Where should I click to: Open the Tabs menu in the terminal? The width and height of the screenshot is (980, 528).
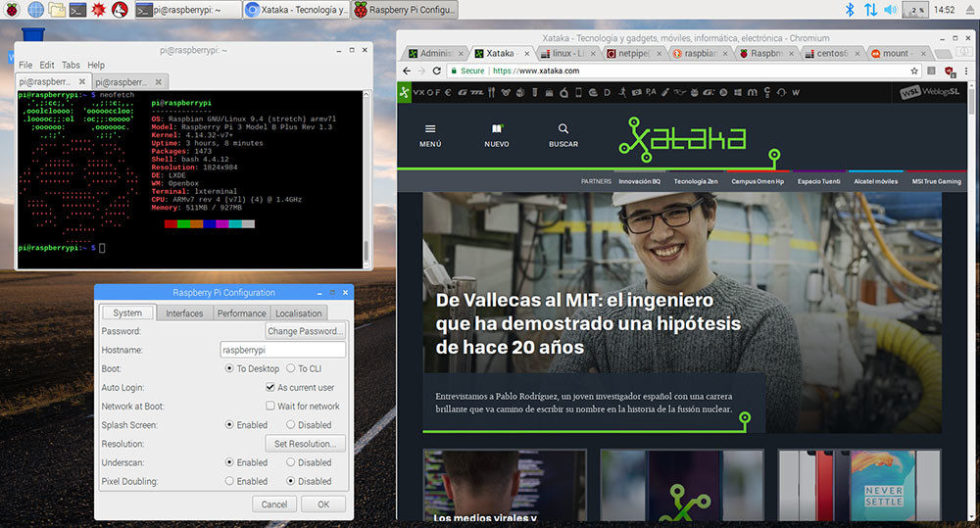[x=71, y=66]
